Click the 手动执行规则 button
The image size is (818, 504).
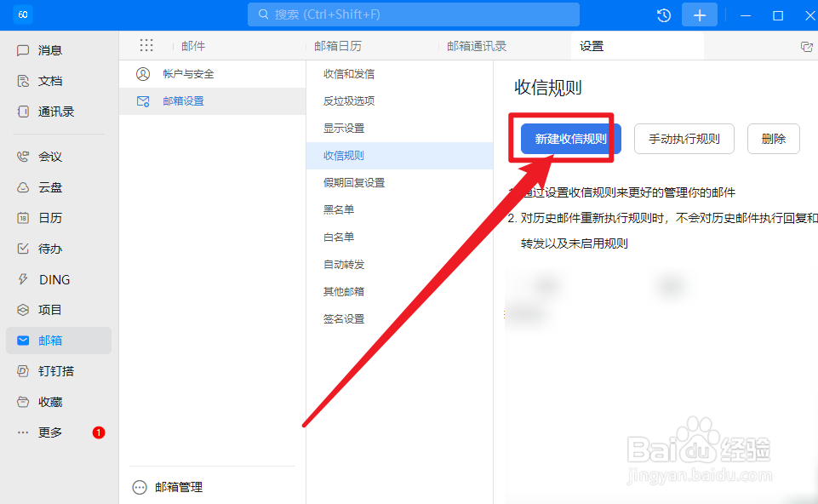pos(684,139)
